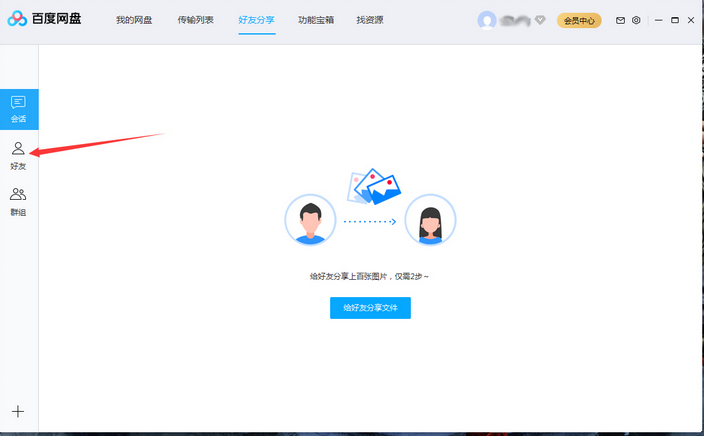Open the 群组 (groups) sidebar icon
This screenshot has width=704, height=436.
pyautogui.click(x=18, y=200)
